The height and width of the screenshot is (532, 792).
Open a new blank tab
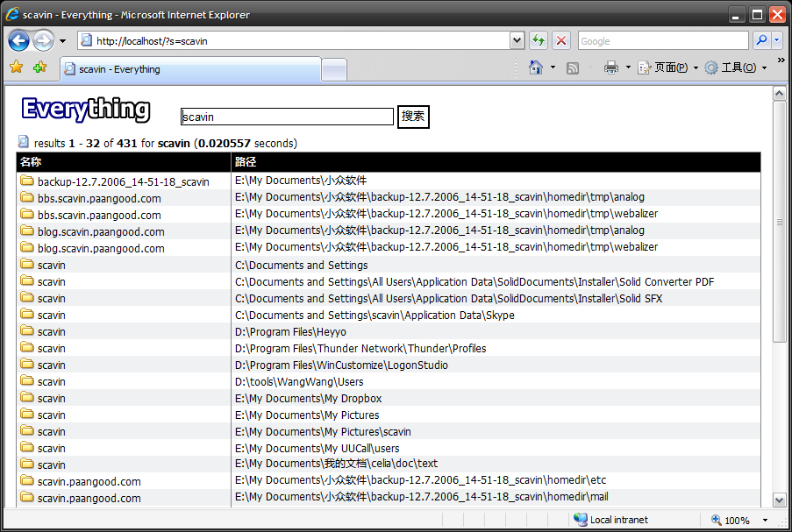tap(334, 69)
